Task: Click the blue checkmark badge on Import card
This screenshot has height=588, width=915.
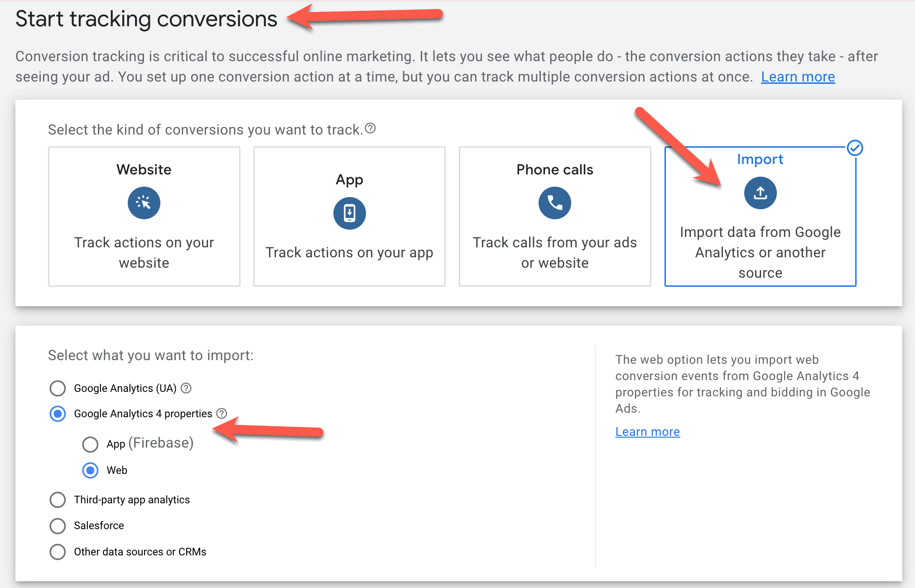Action: [855, 148]
